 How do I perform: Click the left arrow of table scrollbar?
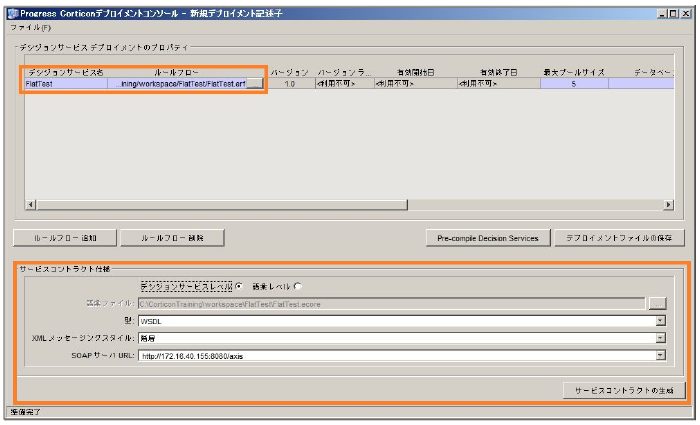point(30,205)
